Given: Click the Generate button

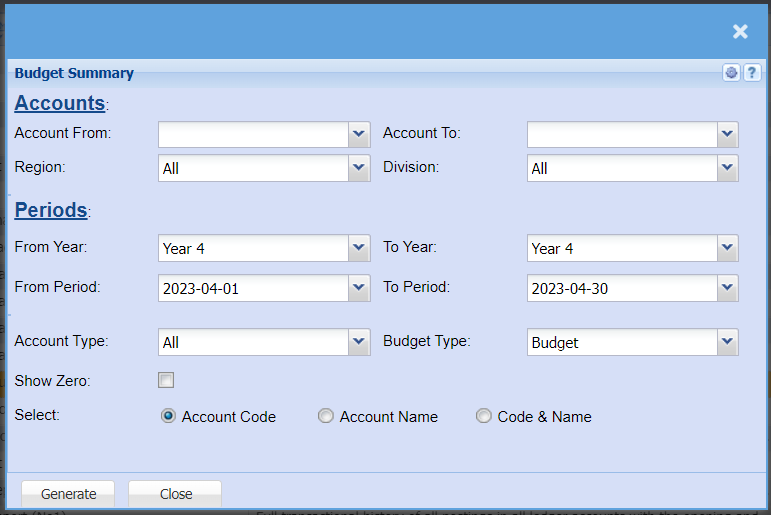Looking at the screenshot, I should (68, 494).
